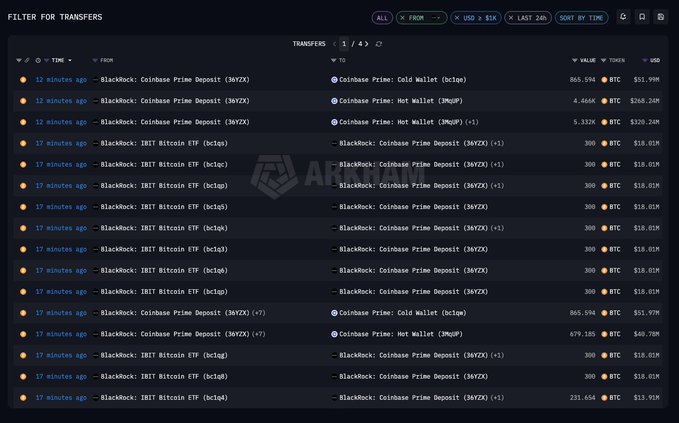Open BlackRock: IBIT Bitcoin ETF (bc1q3)

point(164,249)
